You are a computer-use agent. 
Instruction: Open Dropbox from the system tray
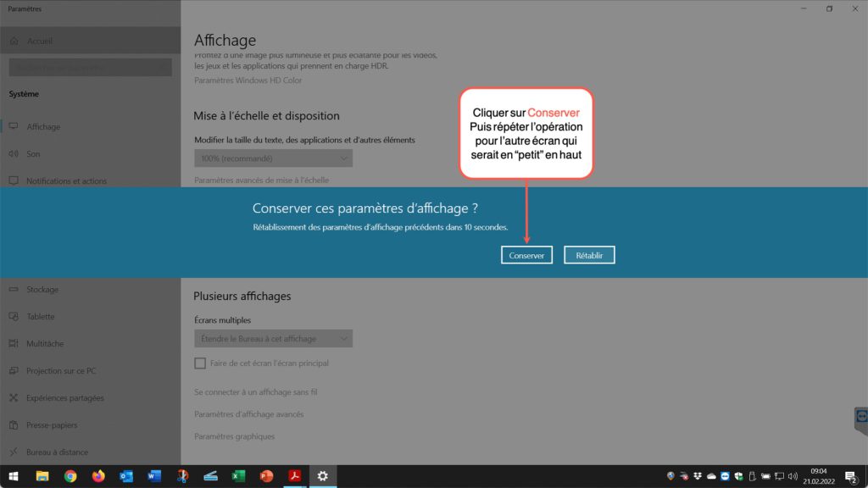pos(697,476)
